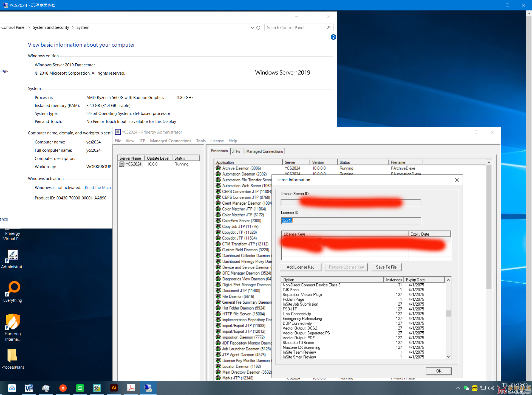
Task: Click OK in License Information dialog
Action: coord(438,371)
